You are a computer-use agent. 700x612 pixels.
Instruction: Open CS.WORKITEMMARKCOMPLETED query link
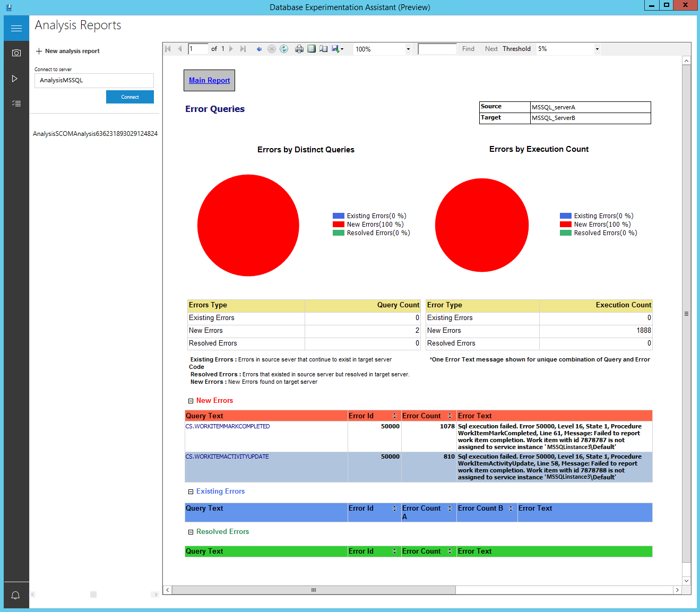[227, 426]
